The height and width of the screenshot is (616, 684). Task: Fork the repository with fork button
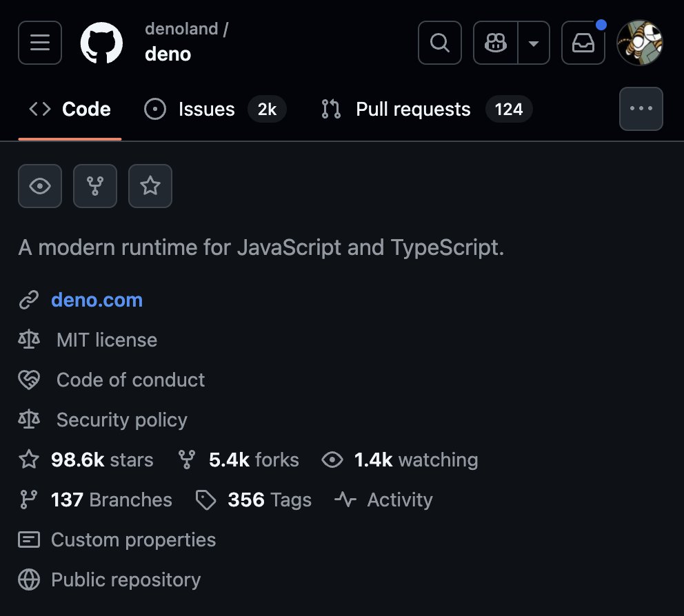[x=95, y=186]
